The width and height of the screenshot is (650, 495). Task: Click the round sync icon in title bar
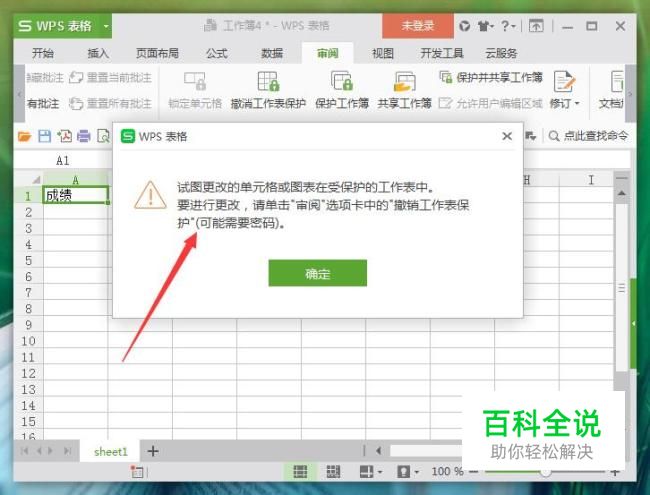[465, 26]
